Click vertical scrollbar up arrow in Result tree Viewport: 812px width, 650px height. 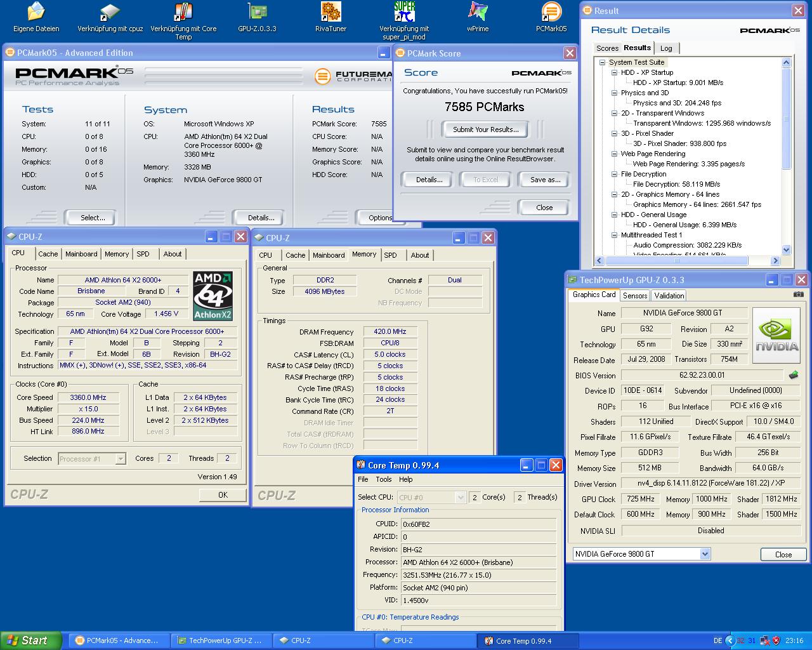(x=786, y=62)
